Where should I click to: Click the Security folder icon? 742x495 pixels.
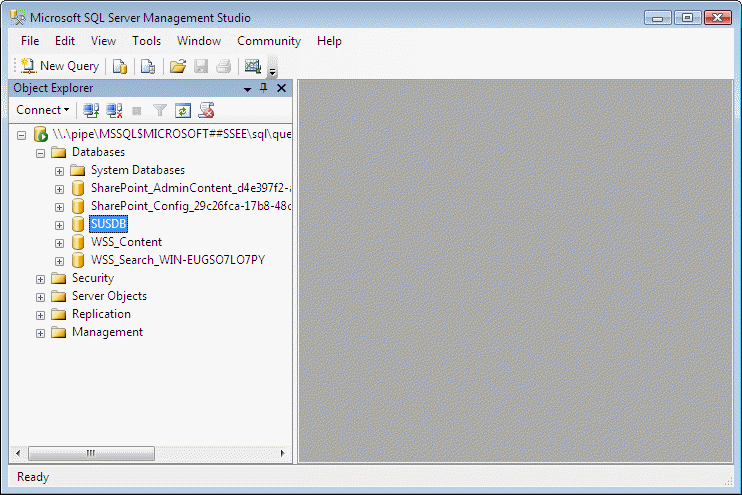pyautogui.click(x=59, y=278)
